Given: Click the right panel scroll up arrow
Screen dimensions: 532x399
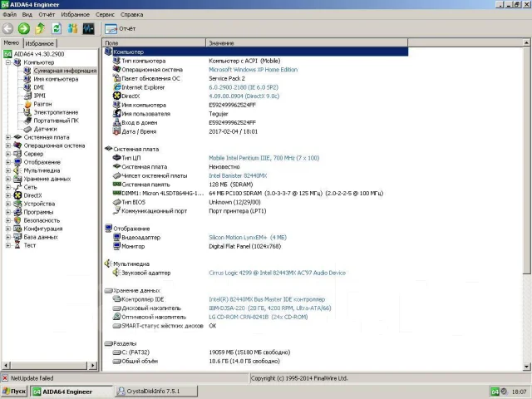Looking at the screenshot, I should coord(526,42).
